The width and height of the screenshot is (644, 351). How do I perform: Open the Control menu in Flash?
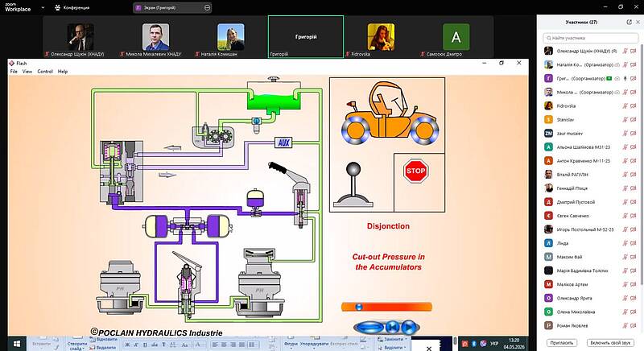click(45, 72)
